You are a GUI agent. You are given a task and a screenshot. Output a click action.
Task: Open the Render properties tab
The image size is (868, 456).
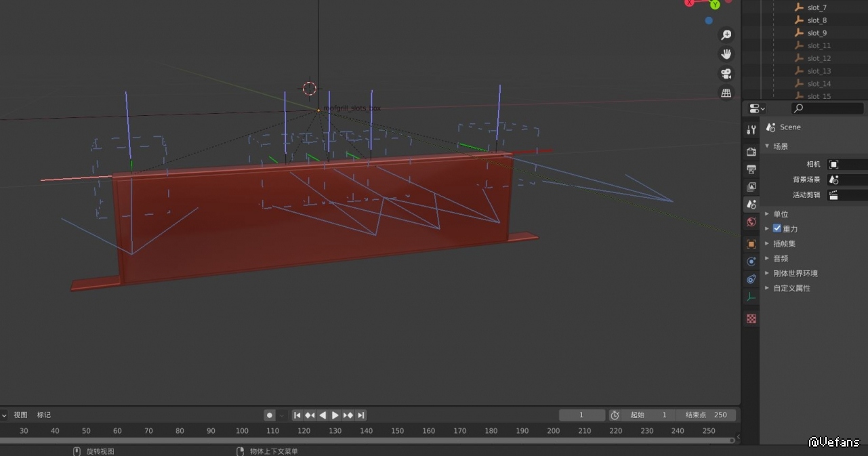[x=751, y=151]
